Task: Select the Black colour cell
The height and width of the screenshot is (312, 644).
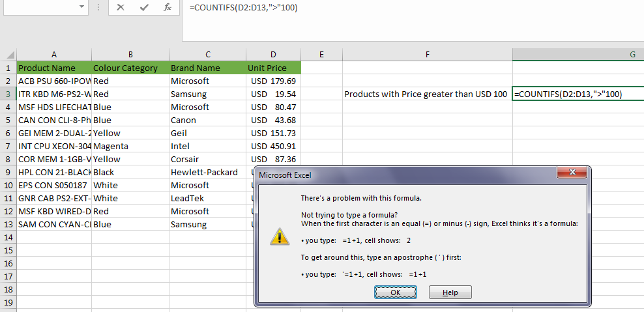Action: pyautogui.click(x=130, y=173)
